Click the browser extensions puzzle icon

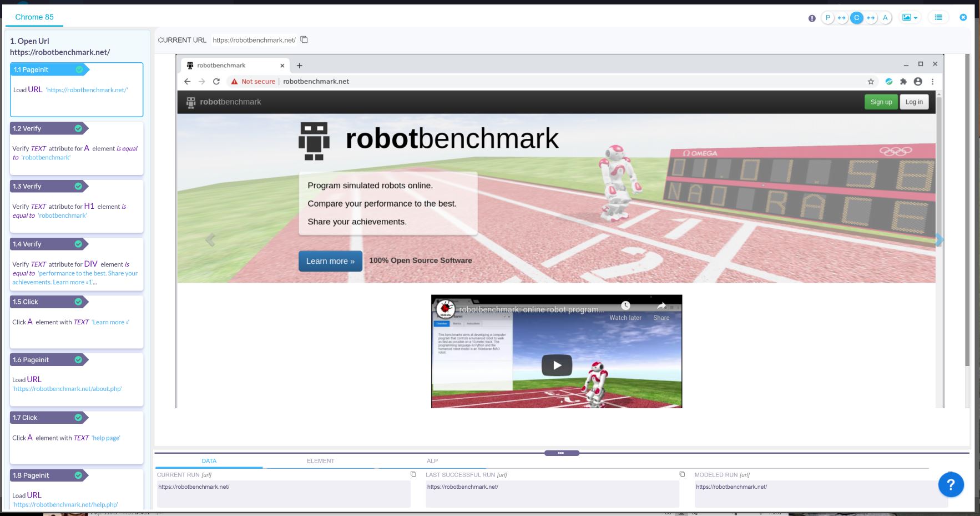[903, 81]
